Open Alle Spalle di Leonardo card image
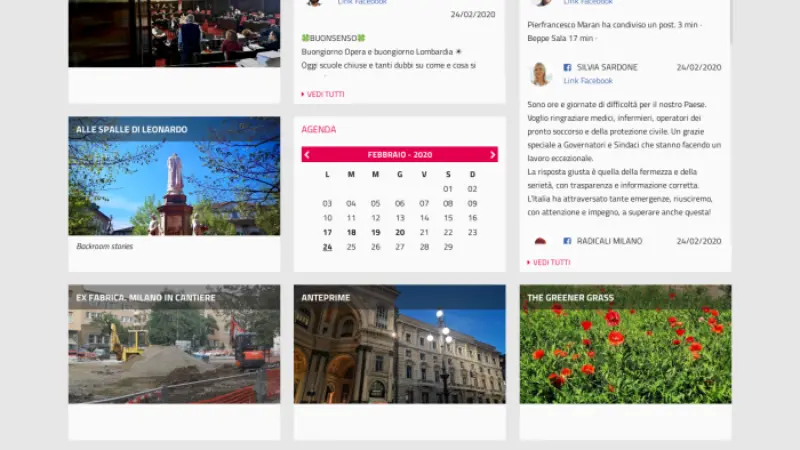 pos(174,176)
